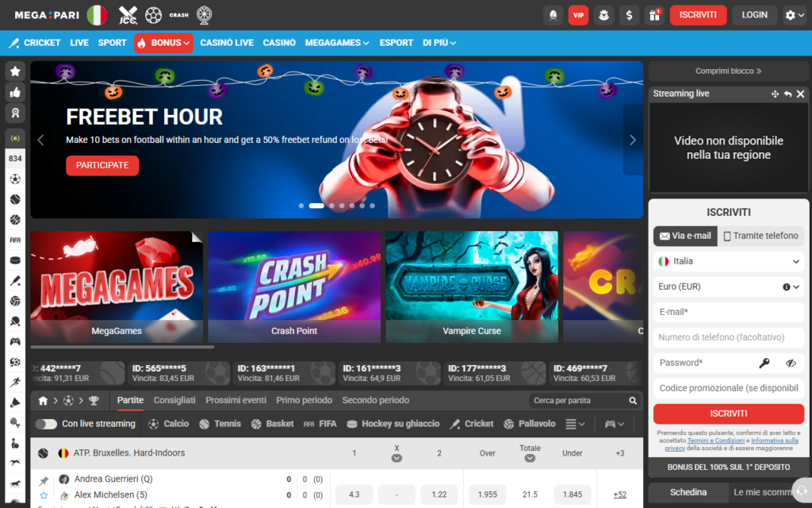This screenshot has height=508, width=812.
Task: Switch to Primo periodo tab
Action: pos(304,400)
